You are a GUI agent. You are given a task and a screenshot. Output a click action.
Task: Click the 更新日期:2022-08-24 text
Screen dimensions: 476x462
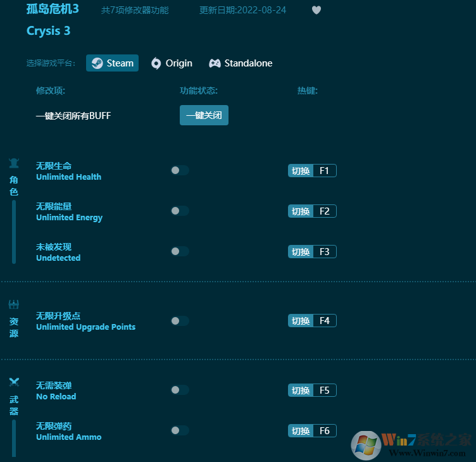coord(242,10)
